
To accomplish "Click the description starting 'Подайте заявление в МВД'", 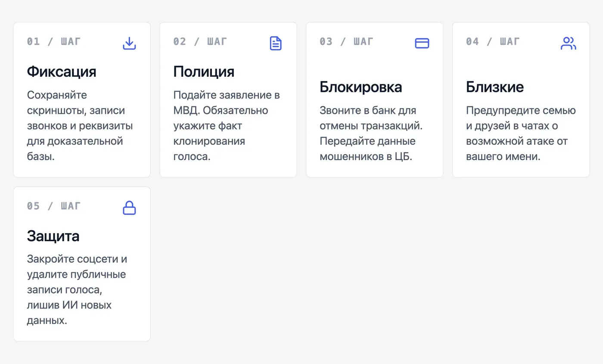I will point(227,126).
